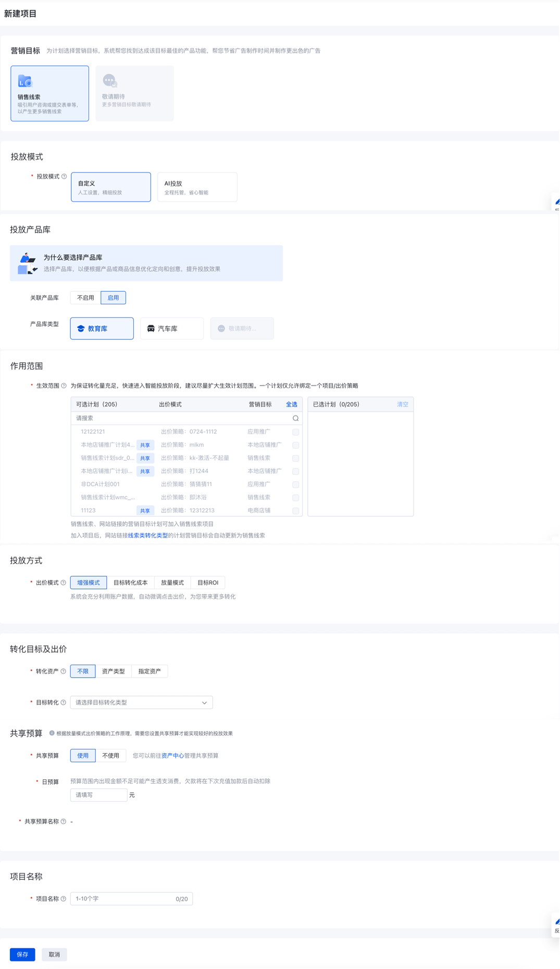Tick checkbox for 非DCA计划001 row
Screen dimensions: 560x969
pos(295,484)
